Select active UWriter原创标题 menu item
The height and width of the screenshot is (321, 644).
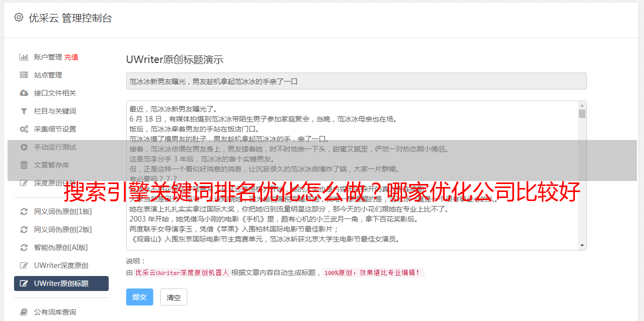point(61,283)
